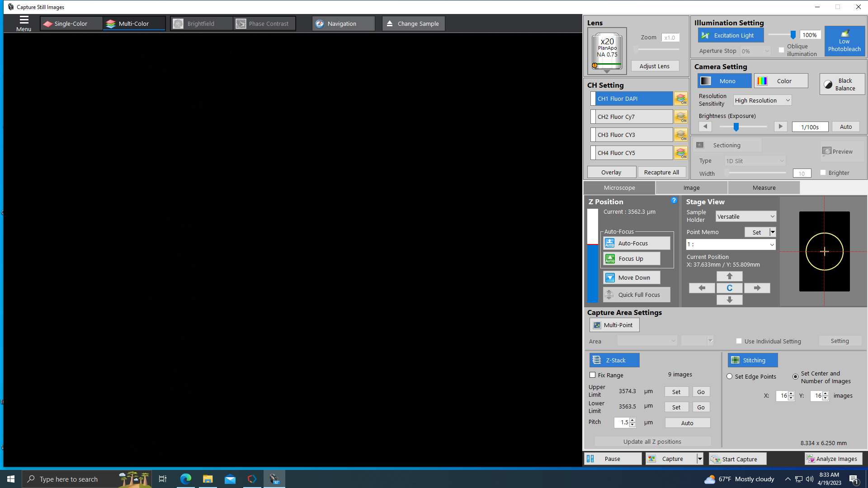The height and width of the screenshot is (488, 868).
Task: Click the Start Capture button
Action: [x=738, y=459]
